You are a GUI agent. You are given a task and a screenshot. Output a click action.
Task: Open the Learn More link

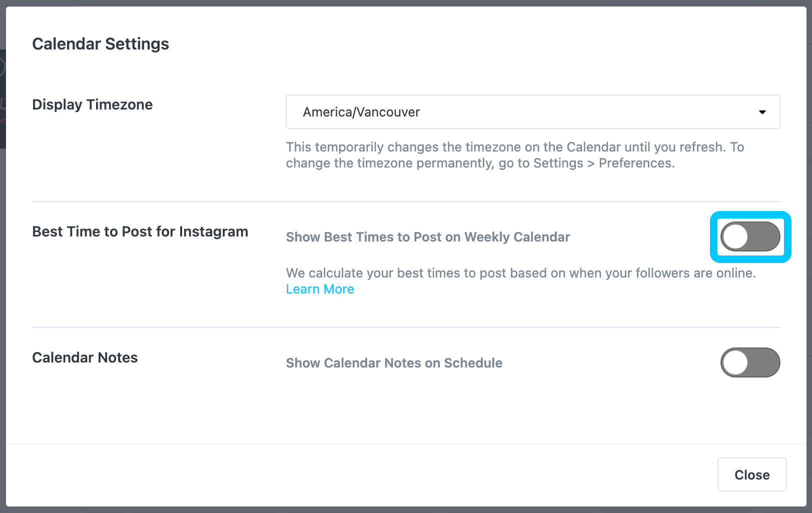point(320,289)
